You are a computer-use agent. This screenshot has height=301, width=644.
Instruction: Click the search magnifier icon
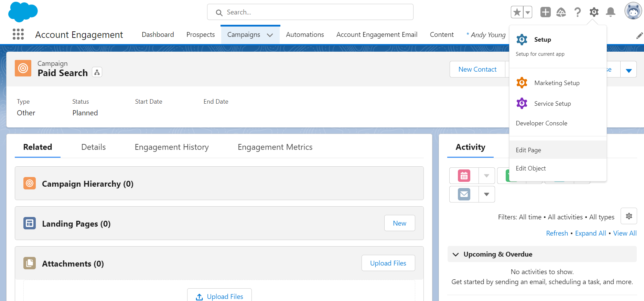[219, 13]
